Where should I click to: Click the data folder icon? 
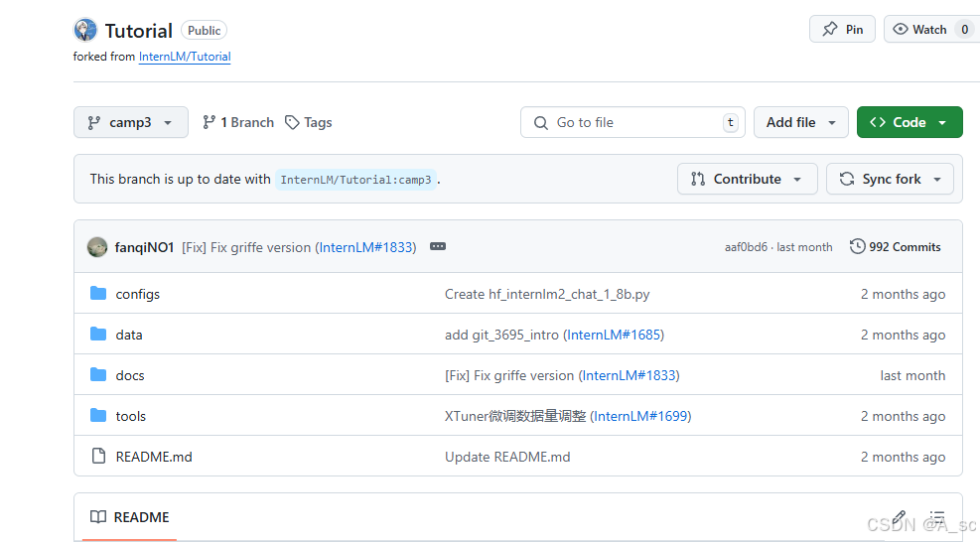coord(98,334)
